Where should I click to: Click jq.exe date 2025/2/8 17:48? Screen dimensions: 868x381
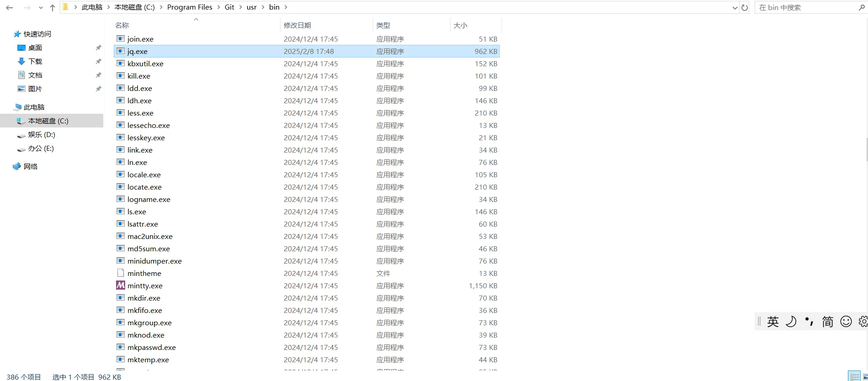pyautogui.click(x=309, y=52)
